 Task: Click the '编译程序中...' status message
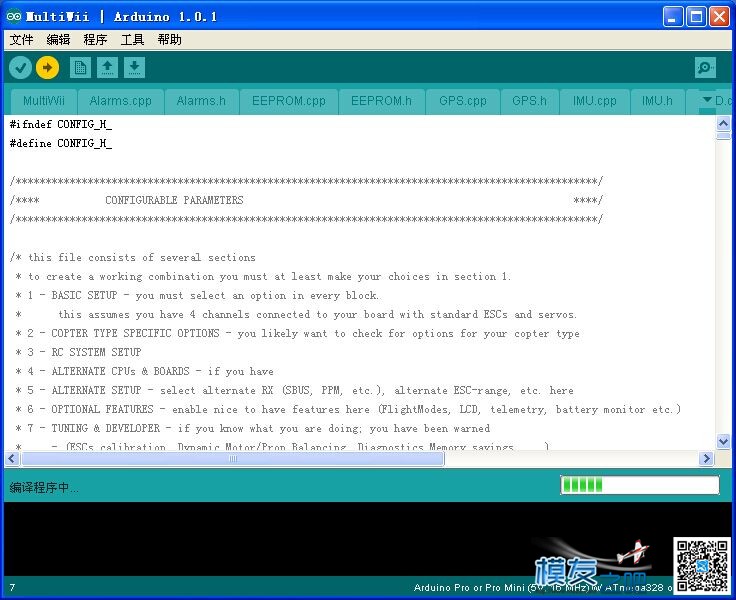[x=44, y=487]
